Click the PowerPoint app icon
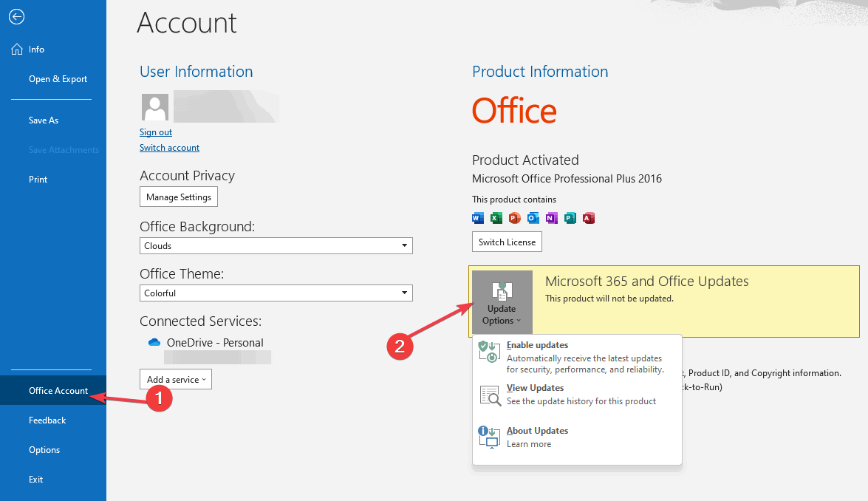The image size is (868, 501). pos(515,218)
